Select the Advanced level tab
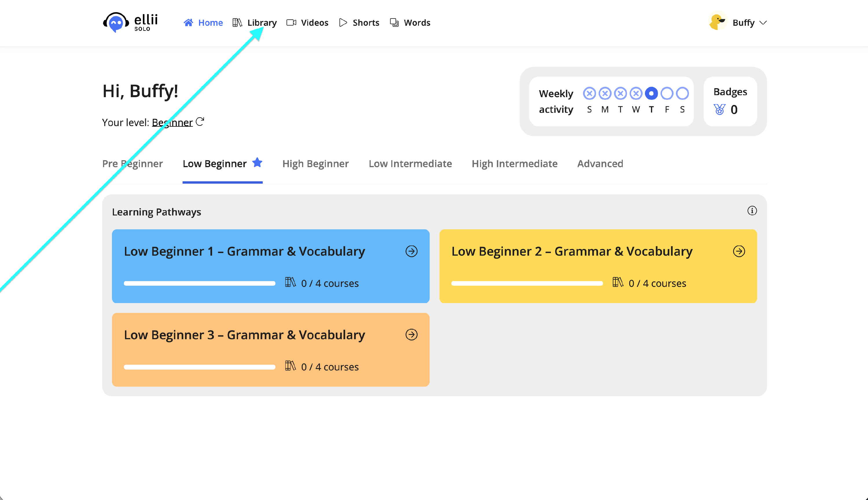 tap(600, 164)
